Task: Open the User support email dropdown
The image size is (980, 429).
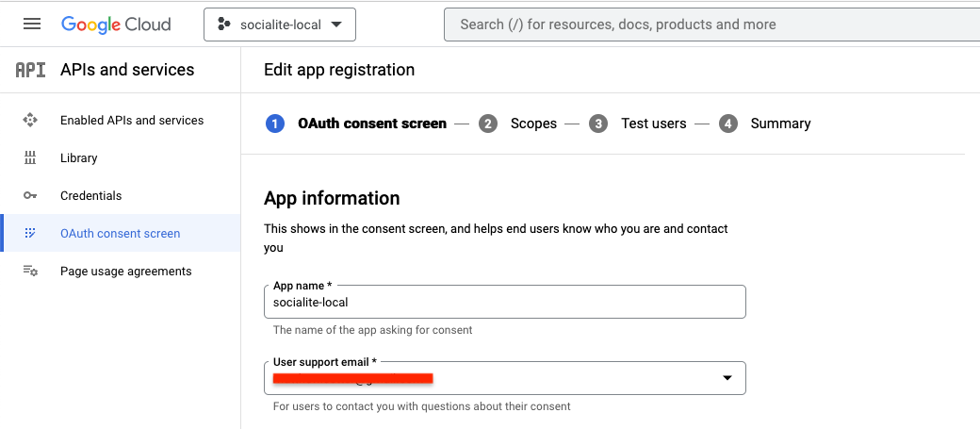Action: coord(505,378)
